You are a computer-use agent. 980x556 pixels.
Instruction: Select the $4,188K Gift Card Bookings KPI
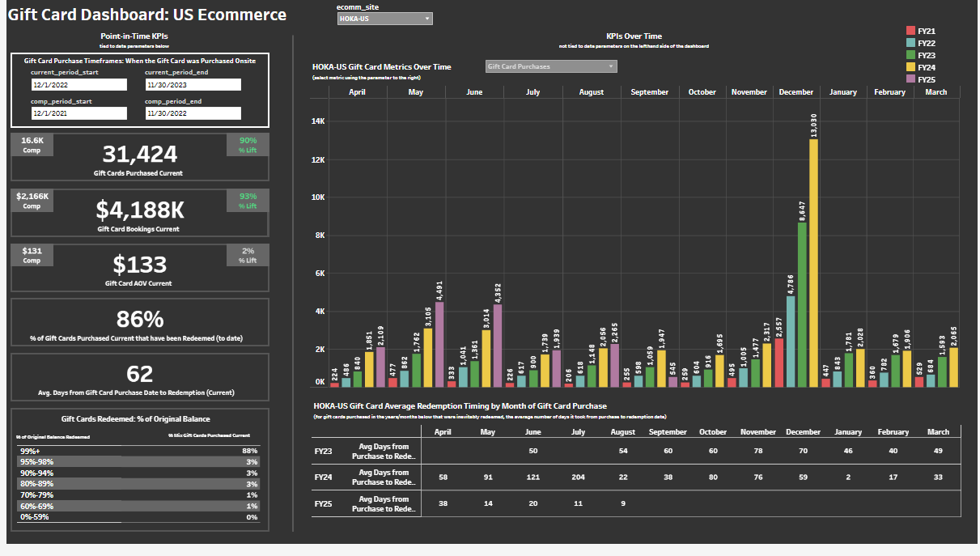139,210
